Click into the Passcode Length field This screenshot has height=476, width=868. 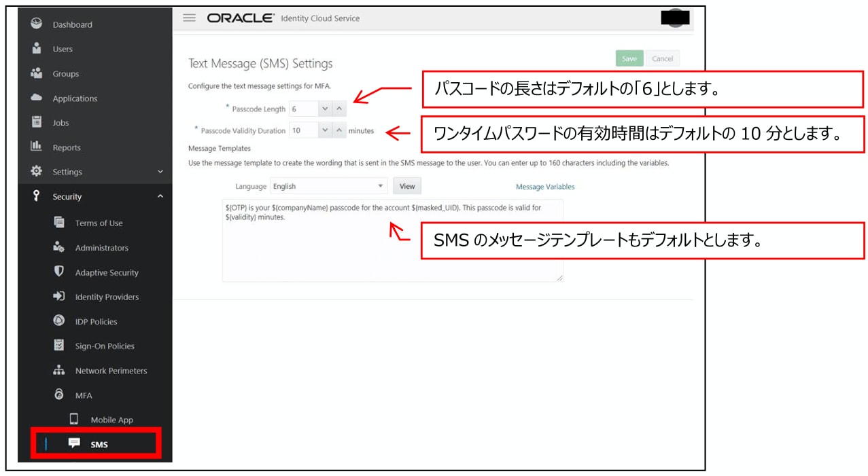tap(303, 109)
